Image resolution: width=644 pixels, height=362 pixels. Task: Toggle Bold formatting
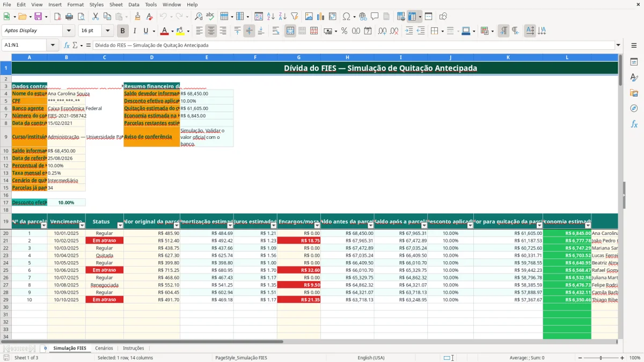(122, 31)
